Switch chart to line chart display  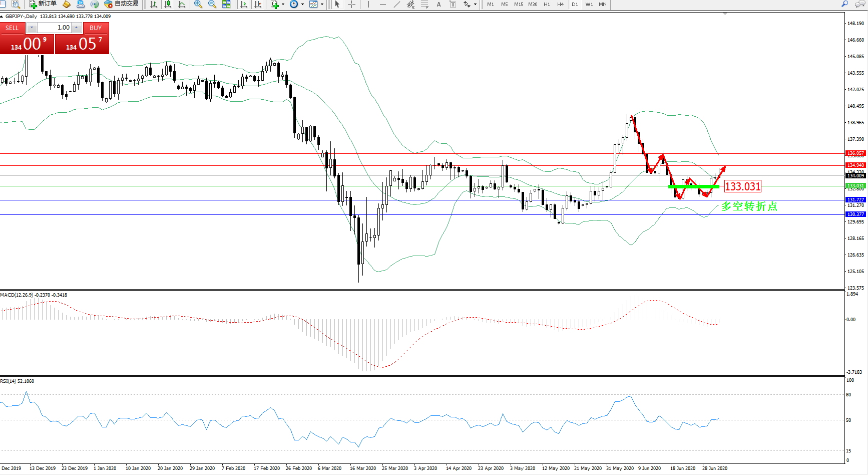182,4
